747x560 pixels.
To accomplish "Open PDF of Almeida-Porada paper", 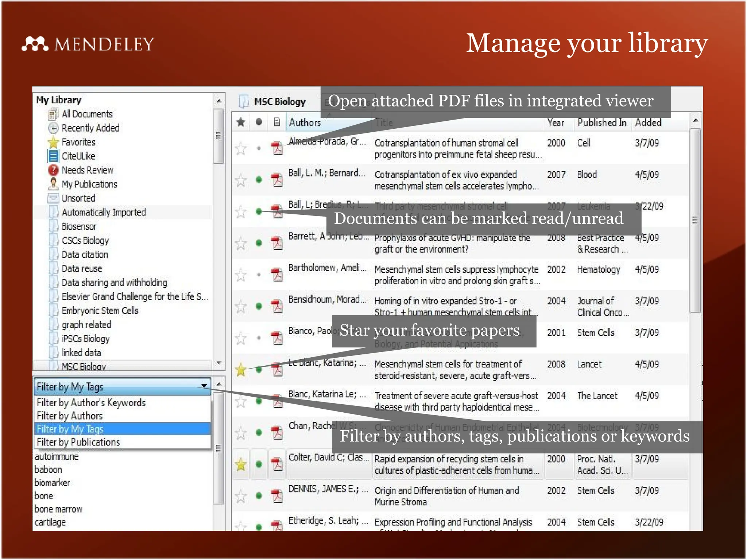I will pyautogui.click(x=277, y=148).
